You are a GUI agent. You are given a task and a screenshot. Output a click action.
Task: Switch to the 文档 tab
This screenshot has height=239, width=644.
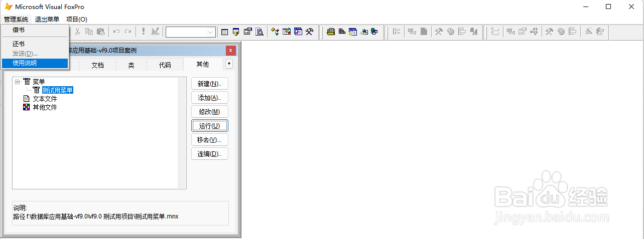tap(98, 65)
